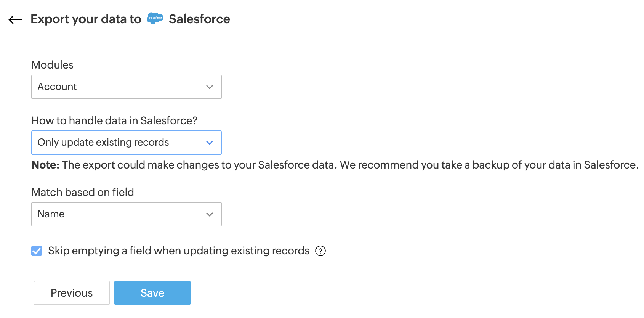Click the backup recommendation note text
Image resolution: width=644 pixels, height=318 pixels.
coord(350,165)
